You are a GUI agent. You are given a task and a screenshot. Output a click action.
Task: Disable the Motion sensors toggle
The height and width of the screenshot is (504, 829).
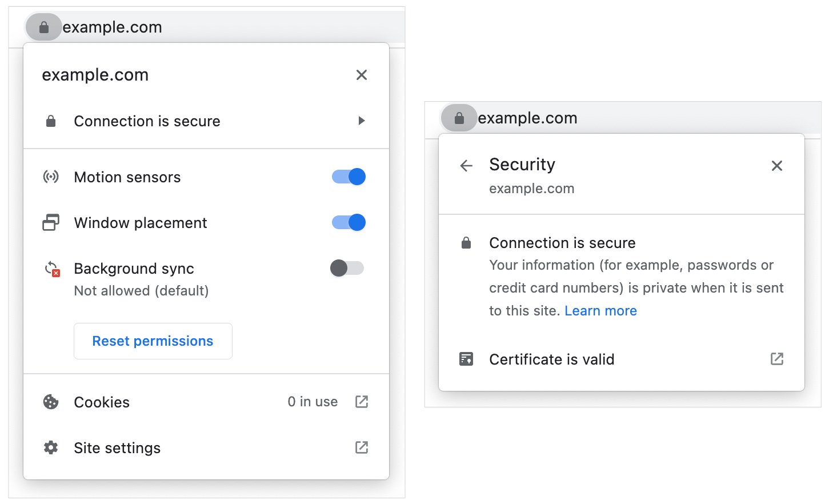coord(349,177)
